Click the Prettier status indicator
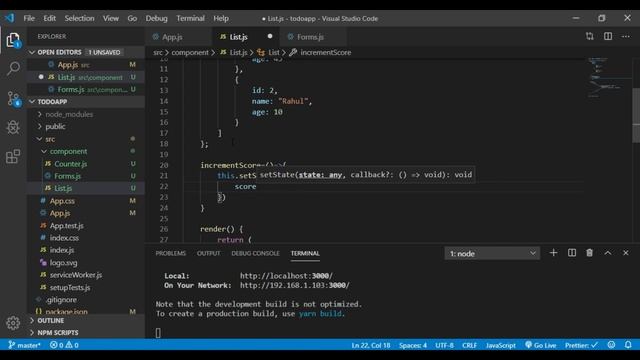The image size is (640, 360). click(581, 345)
